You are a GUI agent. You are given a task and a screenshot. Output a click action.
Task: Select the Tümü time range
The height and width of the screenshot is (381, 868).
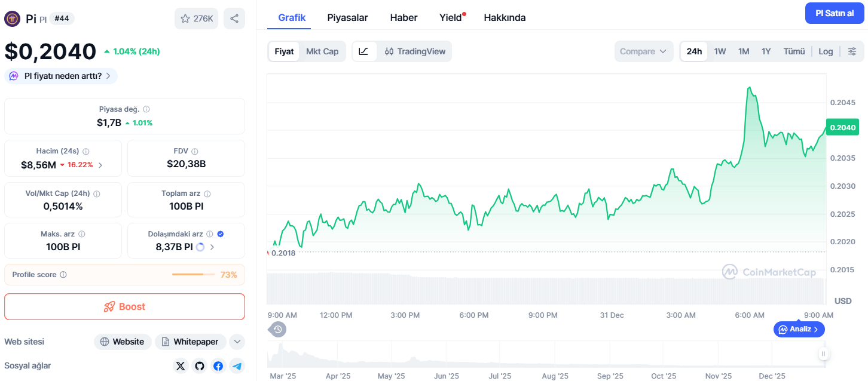point(794,51)
